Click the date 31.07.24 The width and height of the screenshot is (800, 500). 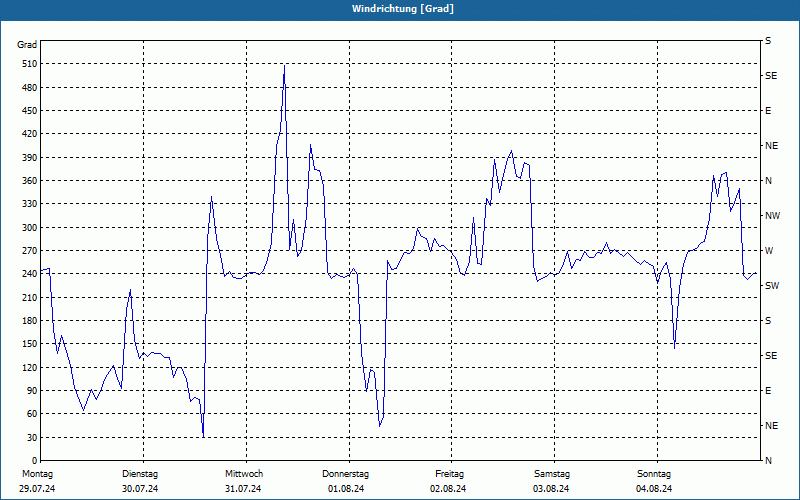pyautogui.click(x=243, y=489)
